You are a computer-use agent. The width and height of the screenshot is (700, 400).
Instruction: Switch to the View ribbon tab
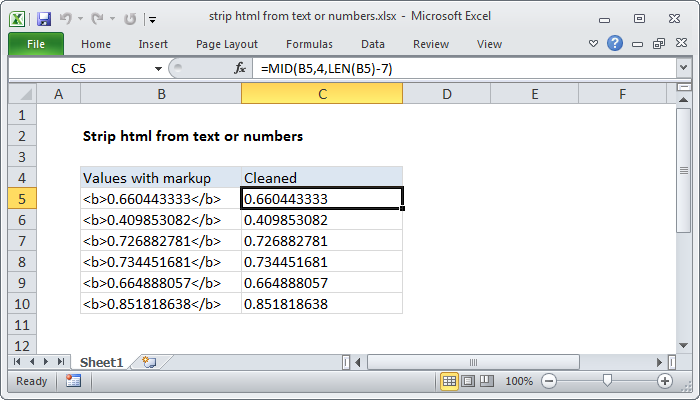pyautogui.click(x=489, y=44)
